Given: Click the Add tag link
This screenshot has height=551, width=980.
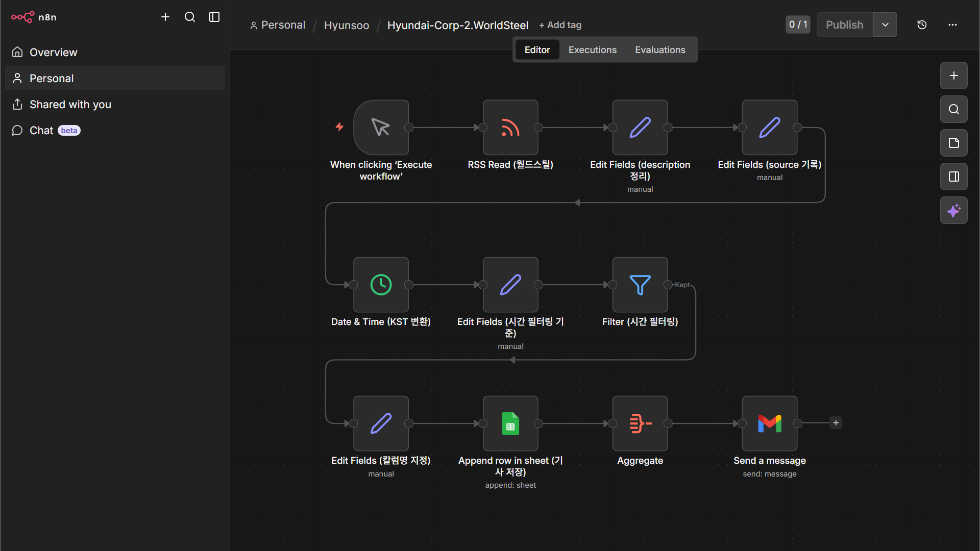Looking at the screenshot, I should 560,25.
